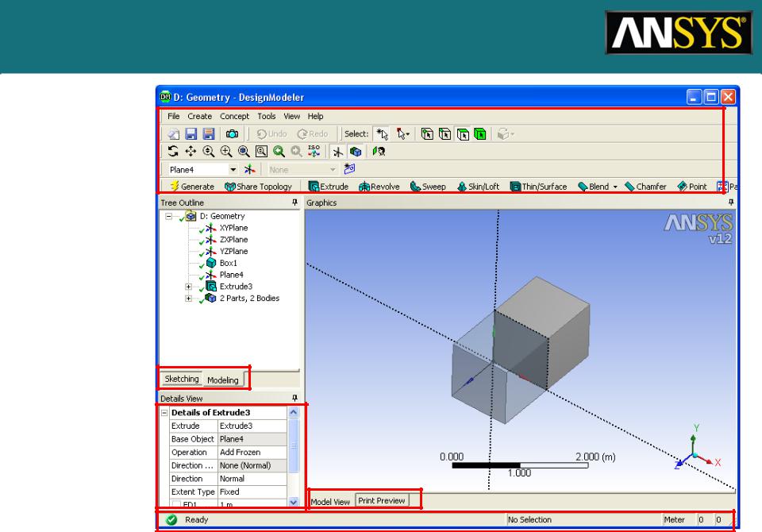Toggle the Bodies selection filter
Viewport: 762px width, 532px height.
click(480, 133)
